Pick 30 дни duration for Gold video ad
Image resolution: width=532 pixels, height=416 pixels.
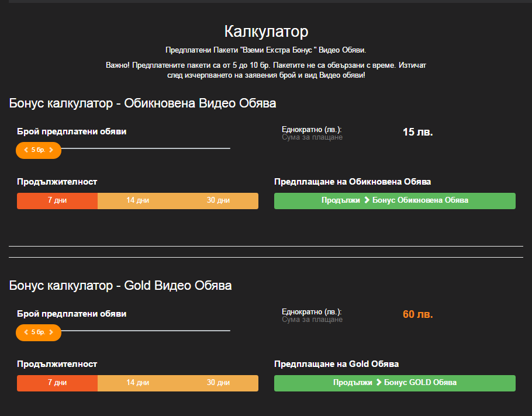tap(218, 383)
